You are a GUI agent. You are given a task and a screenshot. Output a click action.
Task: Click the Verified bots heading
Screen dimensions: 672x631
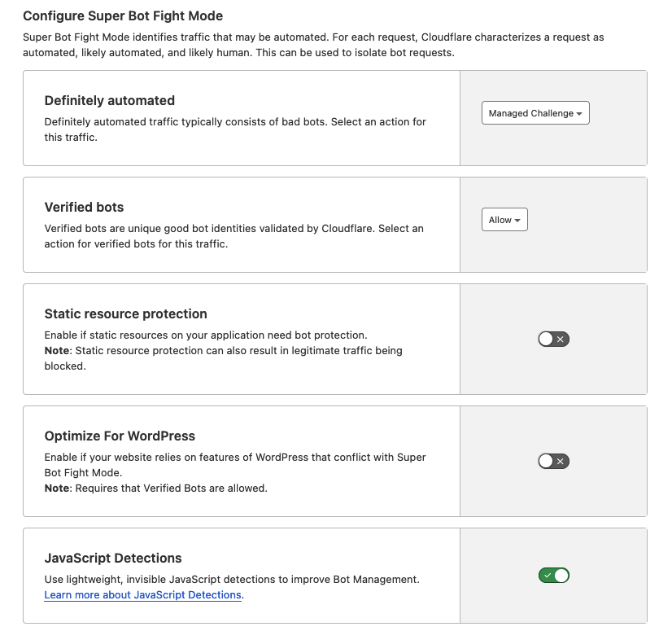pos(85,207)
